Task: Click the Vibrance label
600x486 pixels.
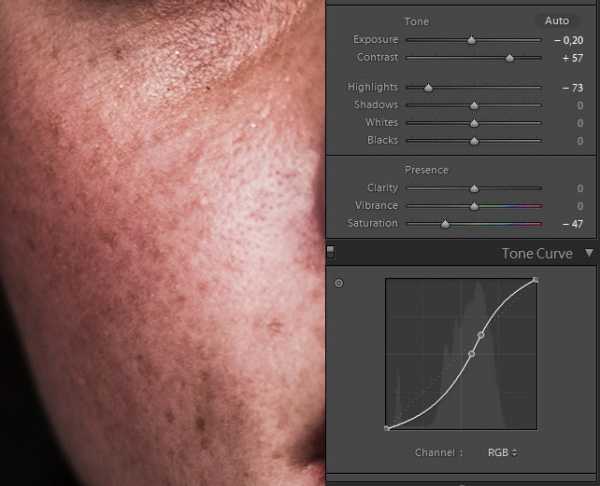Action: [x=377, y=205]
